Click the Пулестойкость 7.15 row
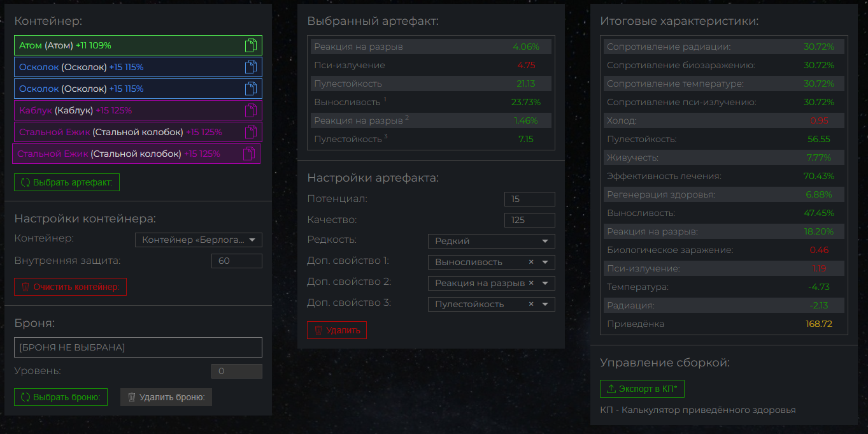The height and width of the screenshot is (434, 868). 431,139
